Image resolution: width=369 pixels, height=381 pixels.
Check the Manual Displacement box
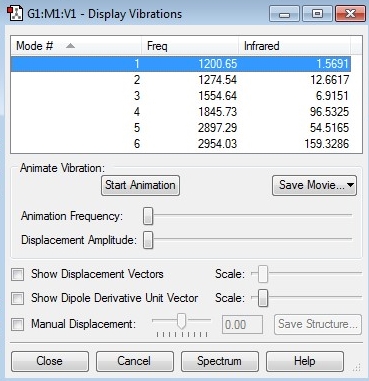coord(17,324)
